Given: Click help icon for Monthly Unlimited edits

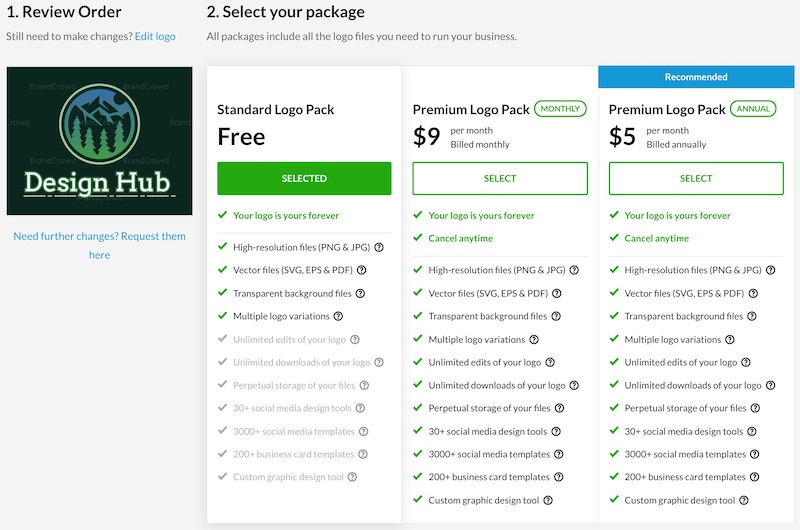Looking at the screenshot, I should coord(550,362).
